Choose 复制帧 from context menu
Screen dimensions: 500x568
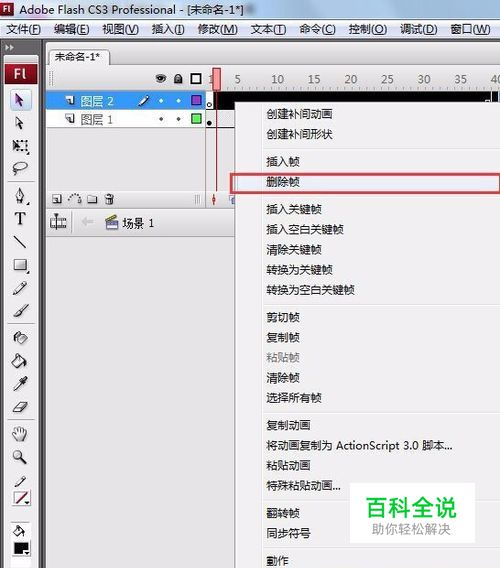(x=283, y=338)
